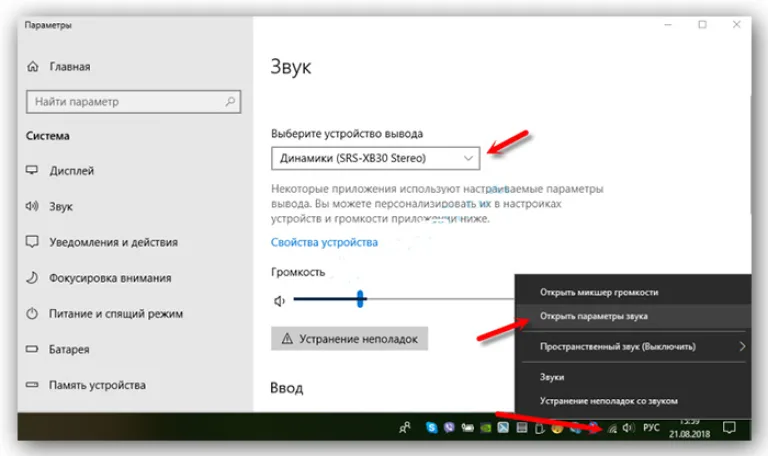The height and width of the screenshot is (456, 768).
Task: Click the Wi-Fi network tray icon
Action: [612, 429]
